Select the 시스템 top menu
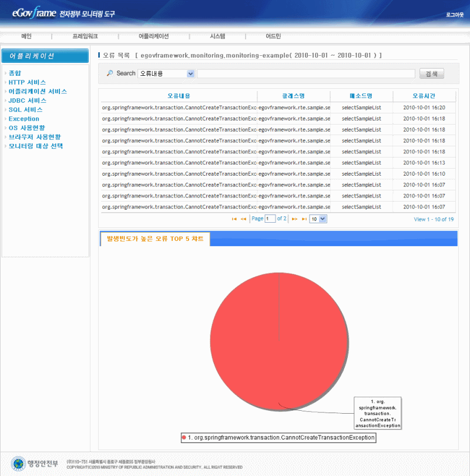Viewport: 470px width, 476px height. (x=218, y=36)
